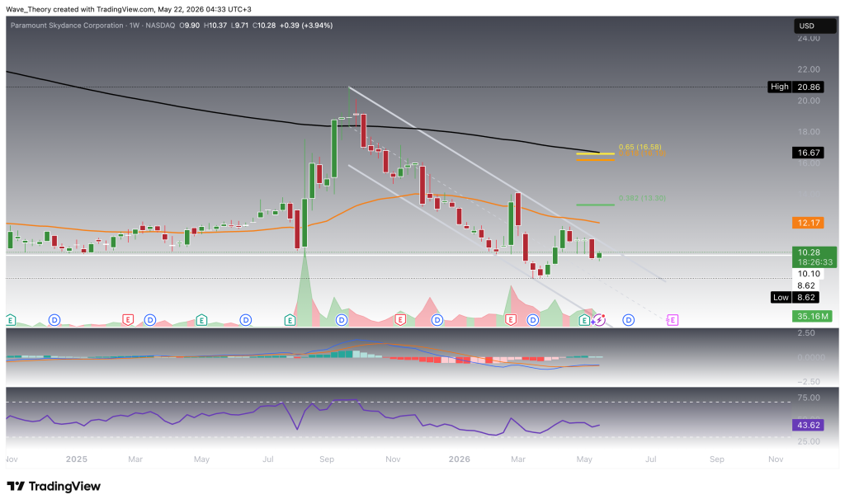The height and width of the screenshot is (504, 845).
Task: Click the purple lightning-bolt latest news icon
Action: pyautogui.click(x=599, y=320)
